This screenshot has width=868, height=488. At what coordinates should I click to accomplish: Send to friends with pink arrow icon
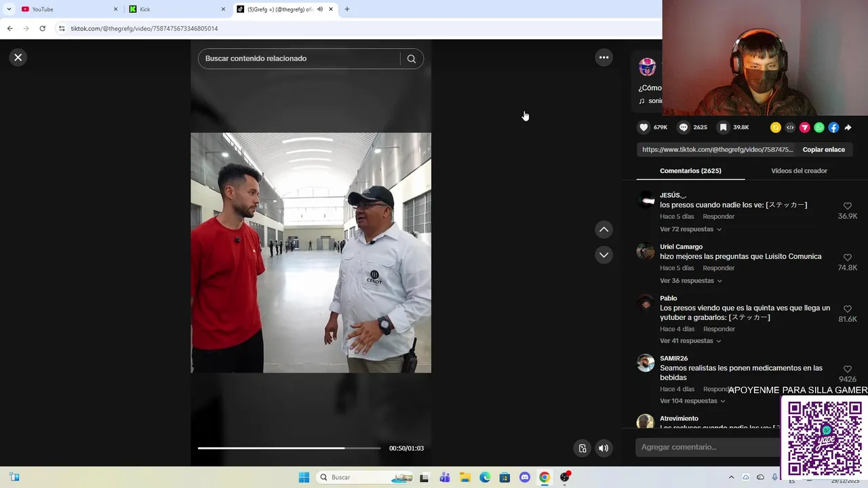[805, 127]
